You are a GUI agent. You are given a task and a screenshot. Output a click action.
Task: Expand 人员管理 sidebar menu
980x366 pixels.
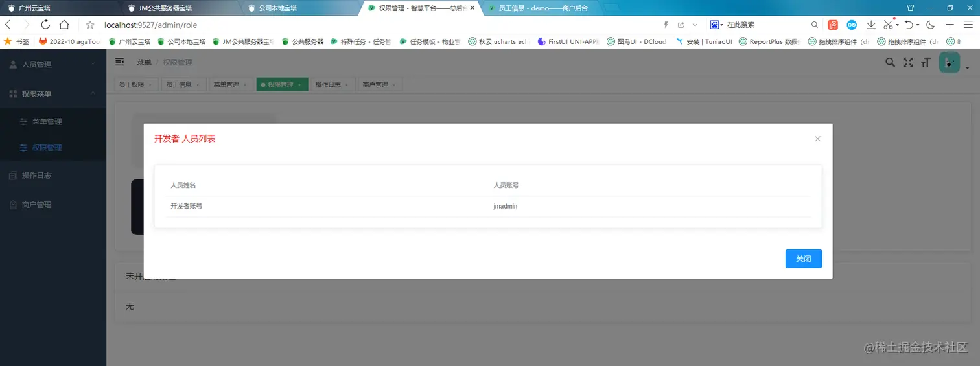(x=53, y=64)
